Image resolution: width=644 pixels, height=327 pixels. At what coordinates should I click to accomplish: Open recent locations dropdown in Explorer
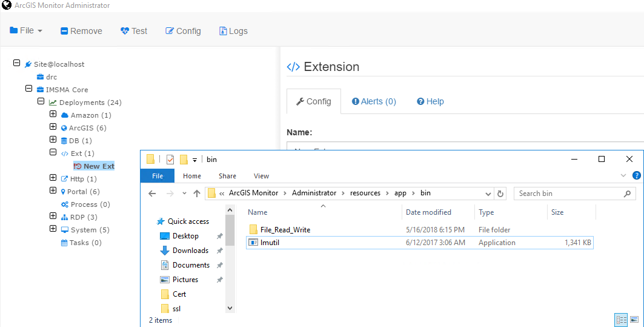[x=184, y=194]
